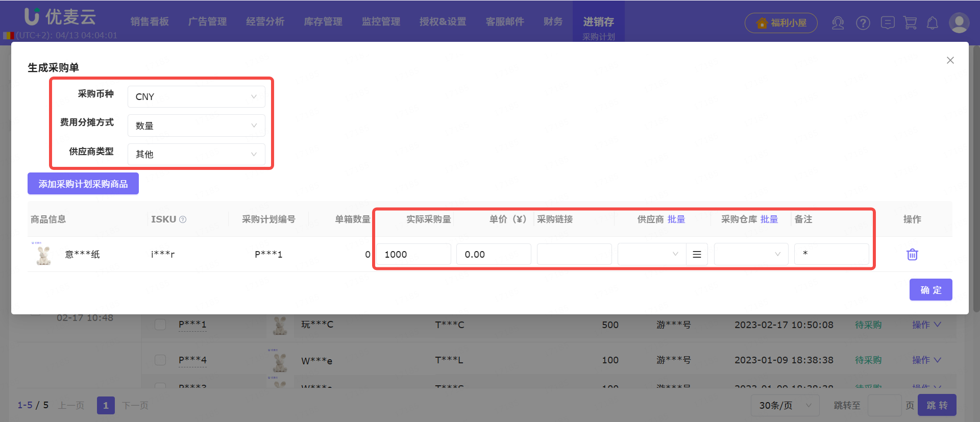
Task: Check the box for plan row P***4
Action: [160, 360]
